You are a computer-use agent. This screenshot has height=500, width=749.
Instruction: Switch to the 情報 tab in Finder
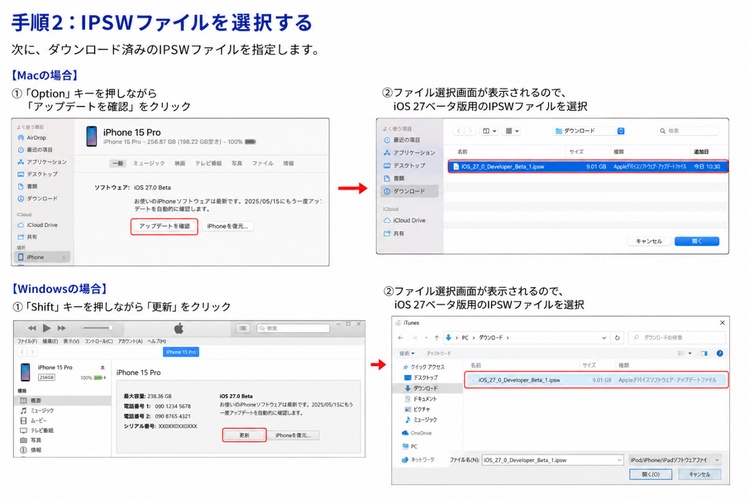pos(289,163)
